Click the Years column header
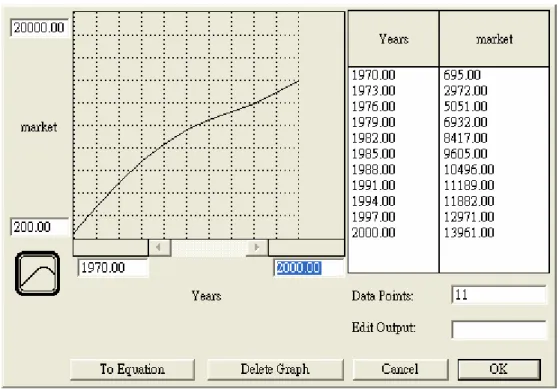The image size is (559, 389). tap(394, 39)
